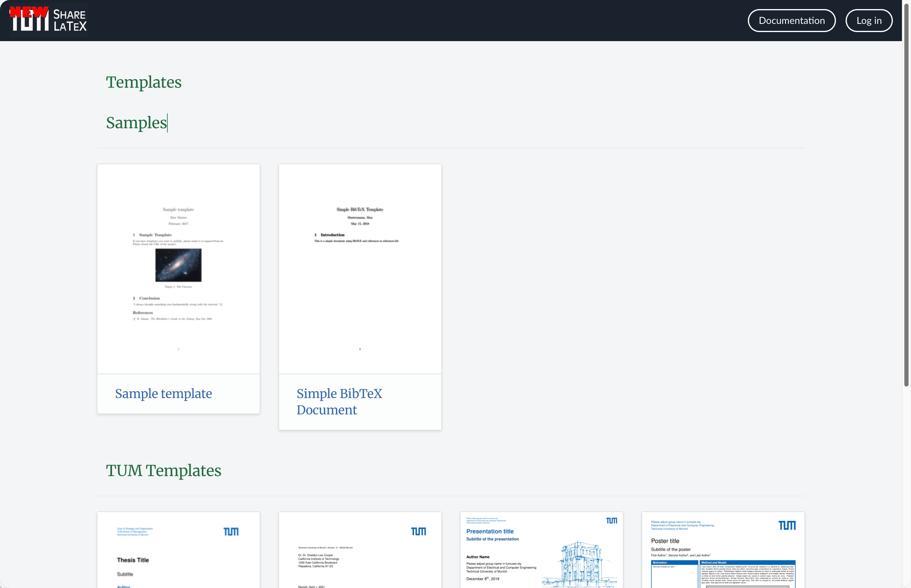
Task: Open the Poster title template thumbnail
Action: click(x=723, y=550)
